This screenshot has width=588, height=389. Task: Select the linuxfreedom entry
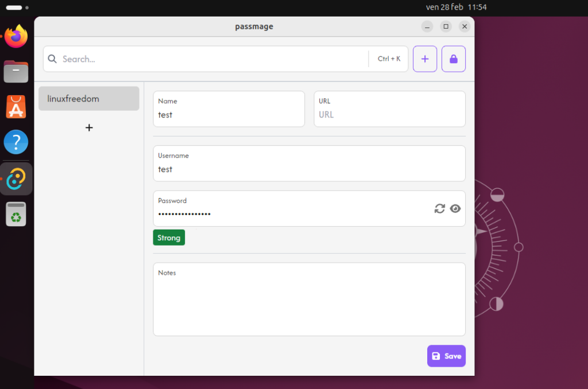click(x=88, y=98)
